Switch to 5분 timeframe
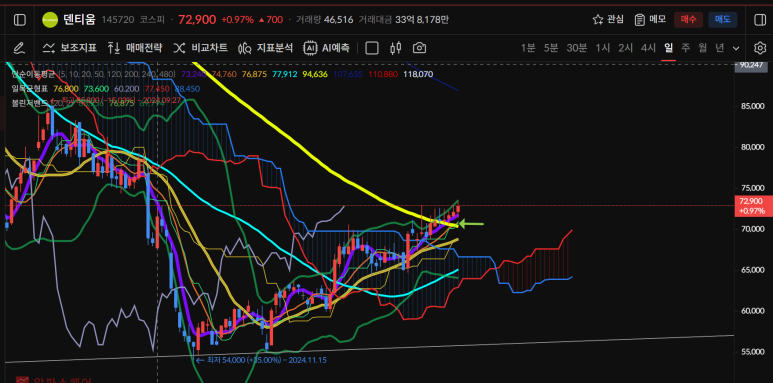 tap(551, 48)
